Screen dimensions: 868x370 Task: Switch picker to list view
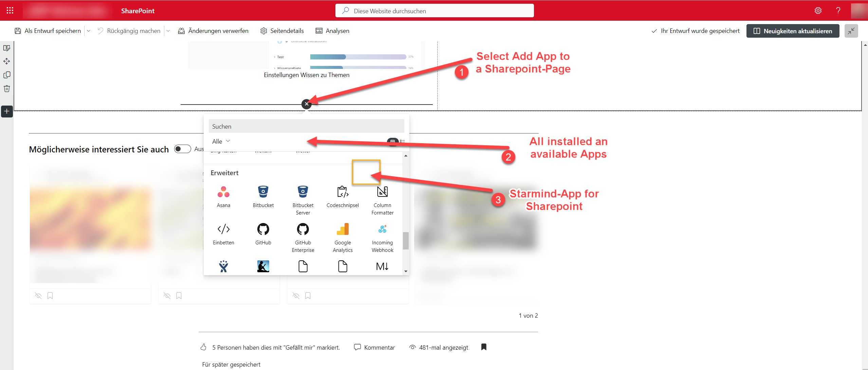click(403, 141)
